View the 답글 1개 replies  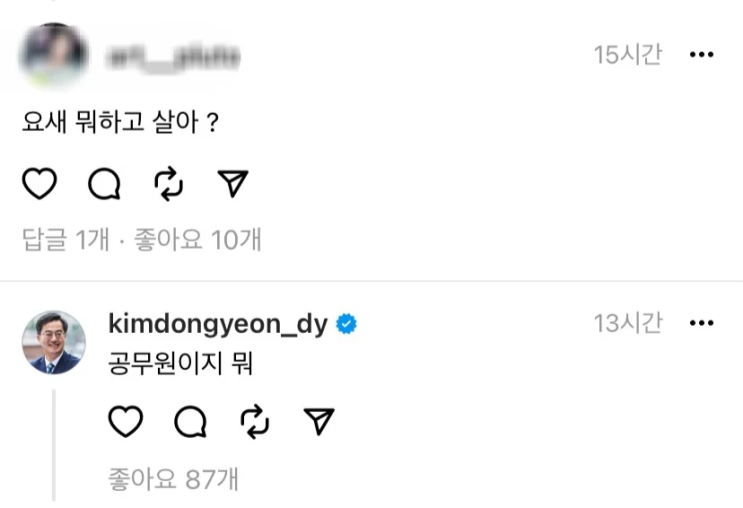[66, 239]
